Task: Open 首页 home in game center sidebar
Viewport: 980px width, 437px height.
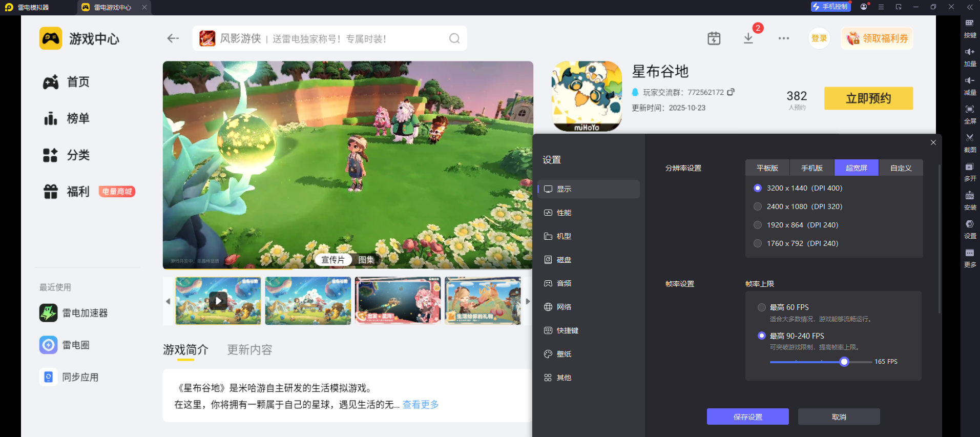Action: [67, 82]
